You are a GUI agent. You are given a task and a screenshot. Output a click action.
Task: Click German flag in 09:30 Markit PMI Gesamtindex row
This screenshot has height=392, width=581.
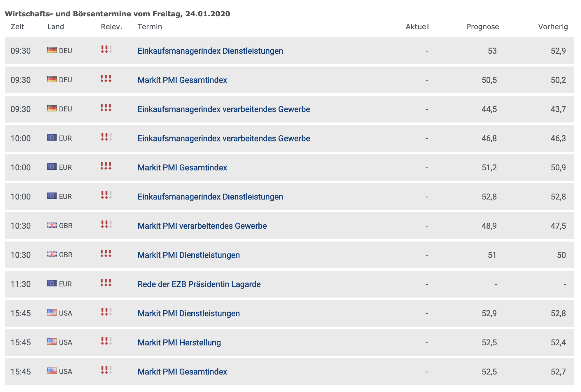(x=52, y=79)
